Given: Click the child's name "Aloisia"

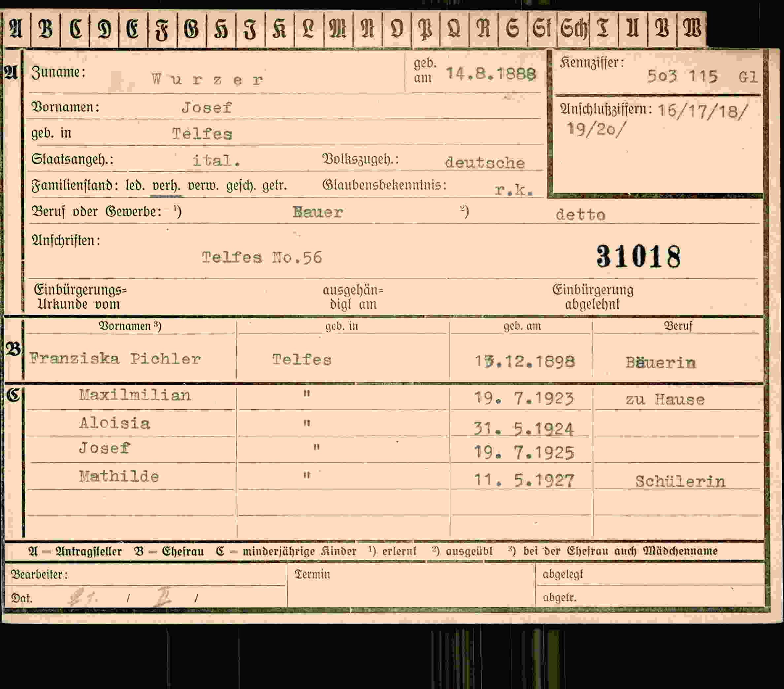Looking at the screenshot, I should click(x=115, y=423).
